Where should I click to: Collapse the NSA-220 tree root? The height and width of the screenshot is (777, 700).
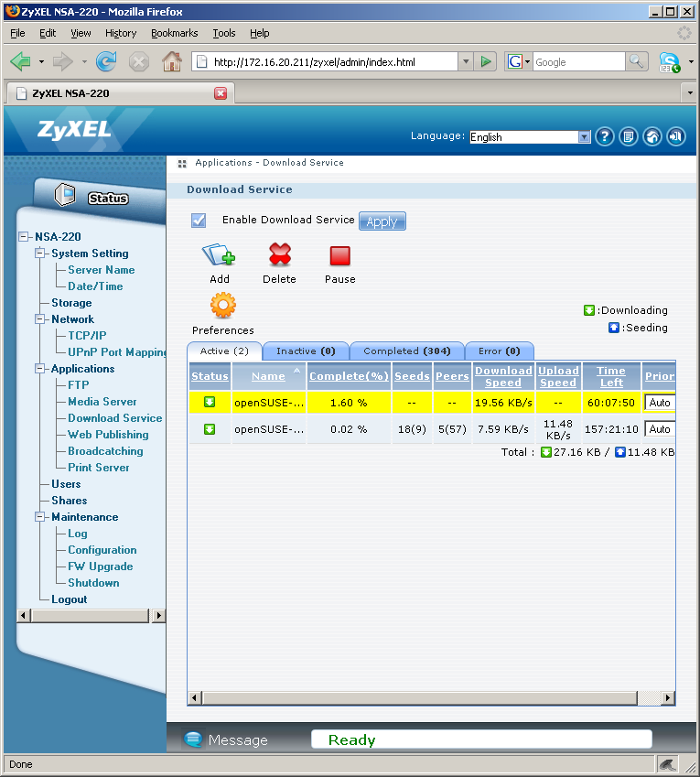click(x=23, y=236)
